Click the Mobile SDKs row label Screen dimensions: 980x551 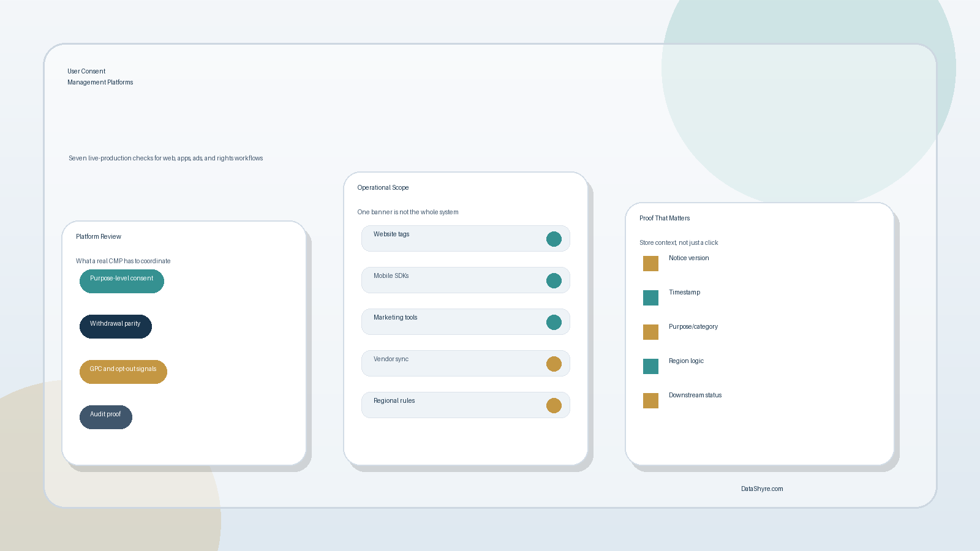[x=391, y=275]
